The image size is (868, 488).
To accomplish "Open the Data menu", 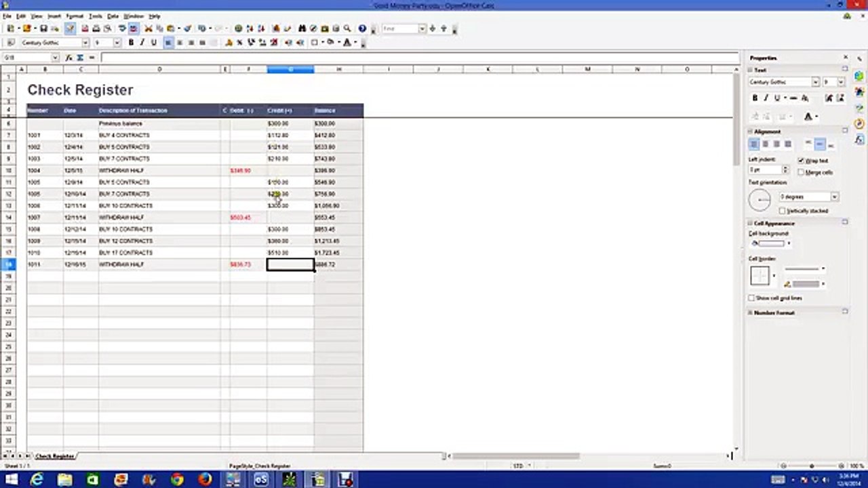I will click(x=113, y=16).
